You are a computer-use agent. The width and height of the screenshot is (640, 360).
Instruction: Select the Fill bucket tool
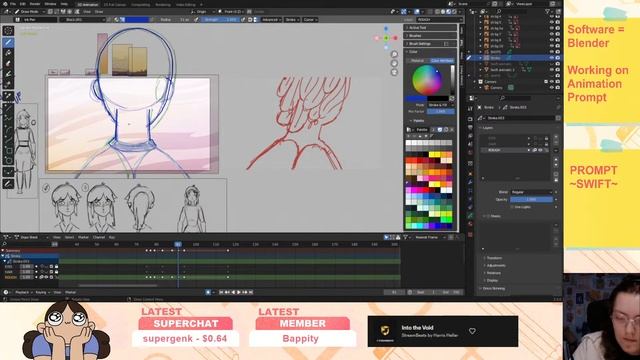(x=8, y=53)
